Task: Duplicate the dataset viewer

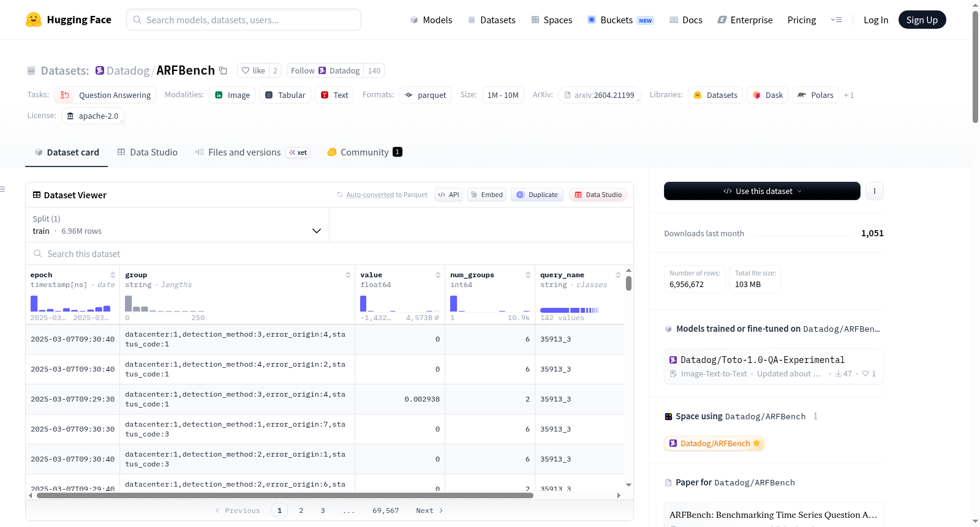Action: click(537, 195)
